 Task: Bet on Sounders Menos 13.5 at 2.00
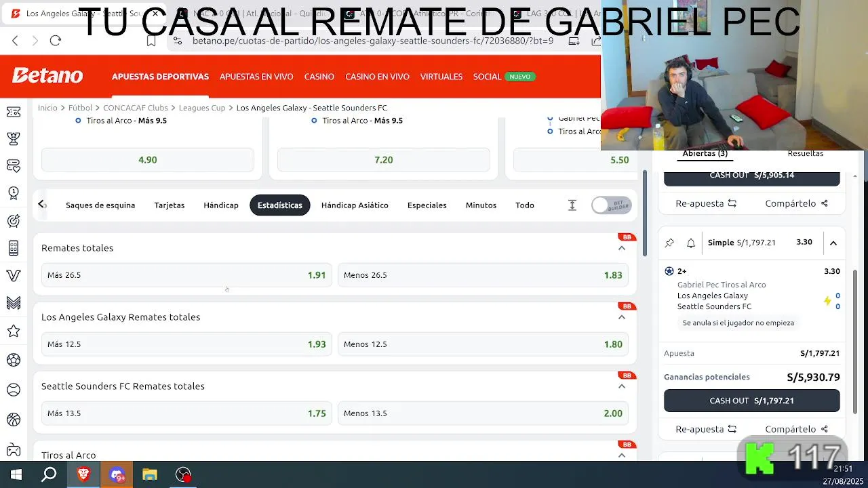pyautogui.click(x=483, y=413)
